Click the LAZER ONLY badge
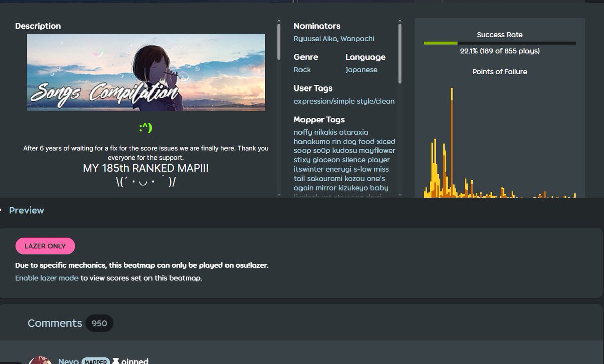Image resolution: width=604 pixels, height=364 pixels. pyautogui.click(x=45, y=246)
